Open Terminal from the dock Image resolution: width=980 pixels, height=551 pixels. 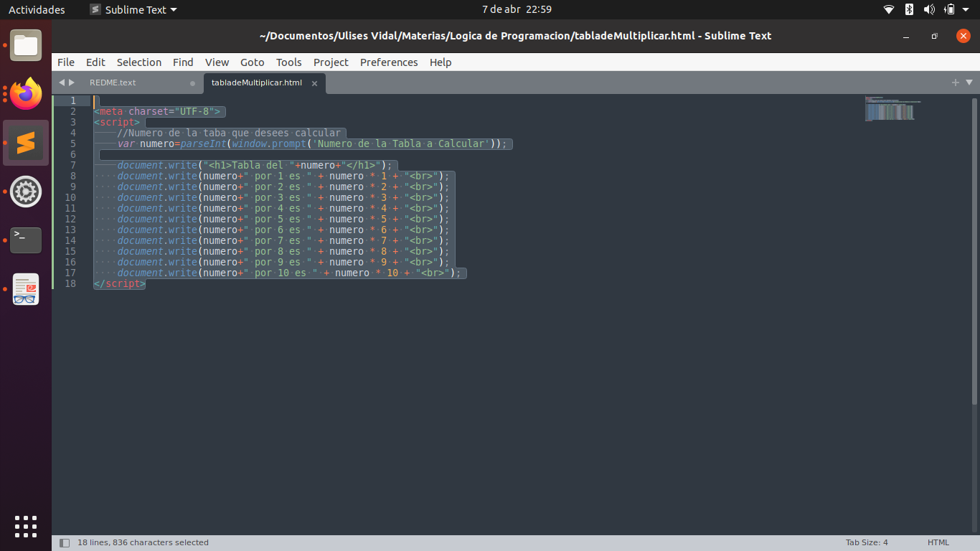[26, 240]
